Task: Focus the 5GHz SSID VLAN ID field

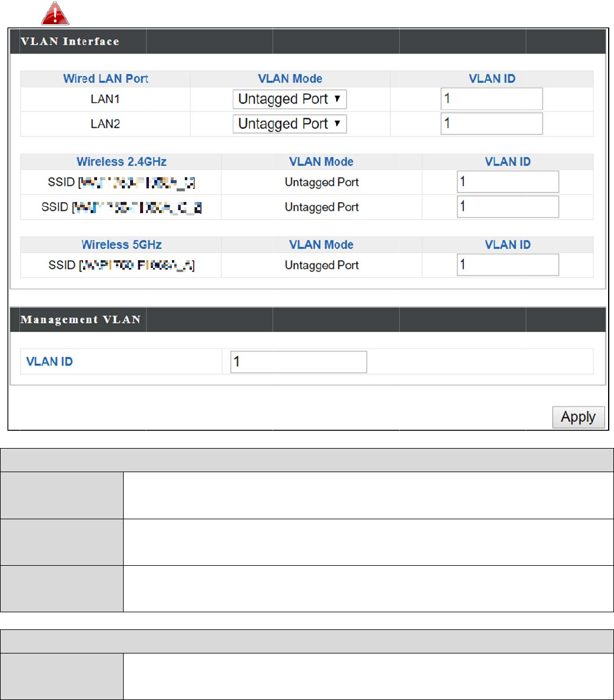Action: [507, 265]
